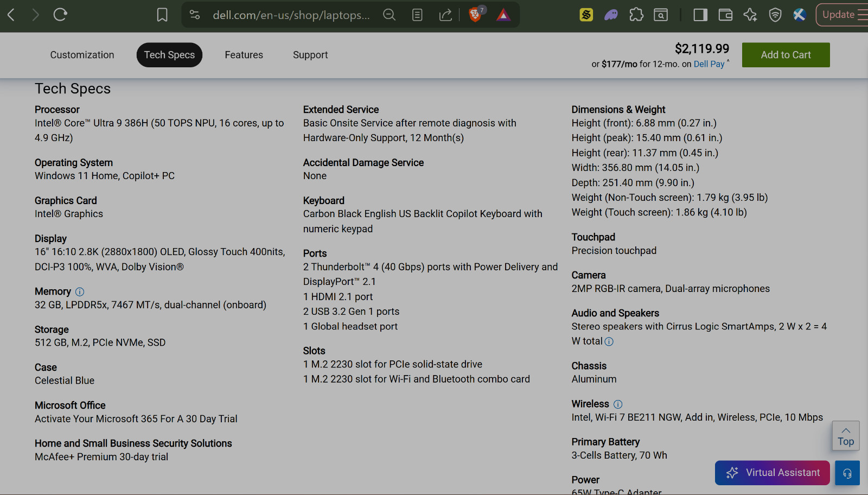This screenshot has height=495, width=868.
Task: Click 'Width: 356.80 mm' dimension line
Action: click(x=635, y=168)
